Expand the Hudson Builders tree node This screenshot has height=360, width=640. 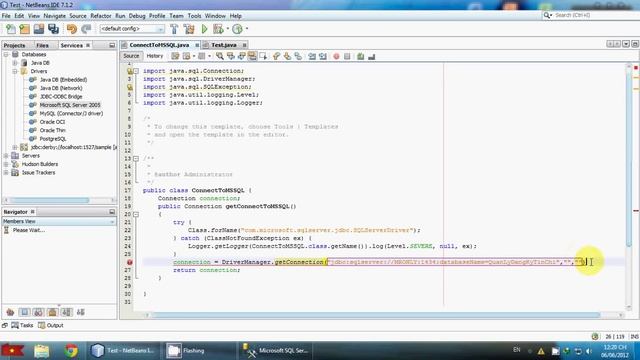click(6, 164)
